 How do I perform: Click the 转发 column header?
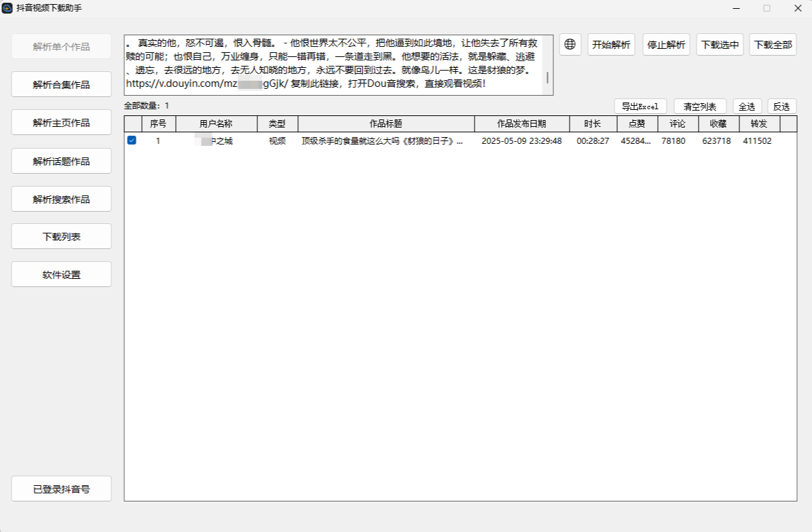(759, 123)
